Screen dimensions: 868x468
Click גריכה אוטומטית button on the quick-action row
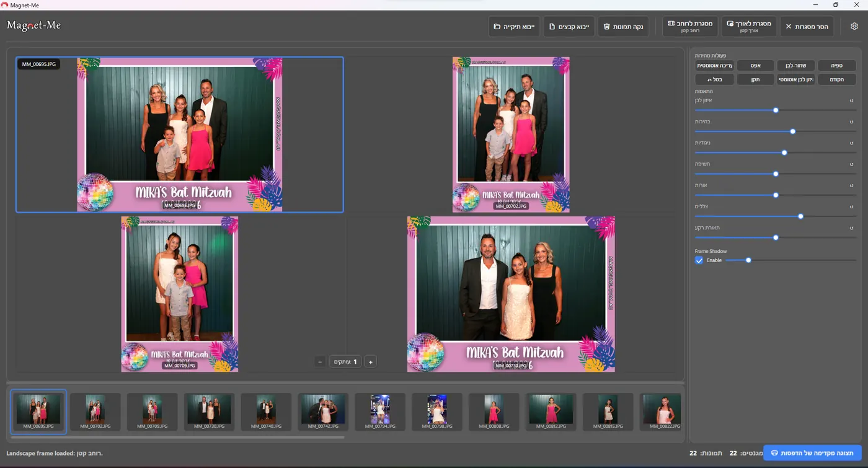(714, 65)
